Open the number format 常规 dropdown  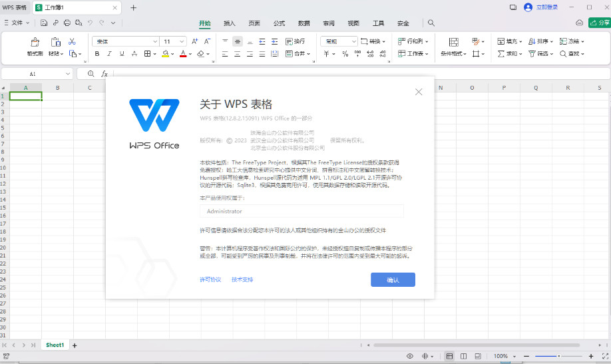coord(339,41)
